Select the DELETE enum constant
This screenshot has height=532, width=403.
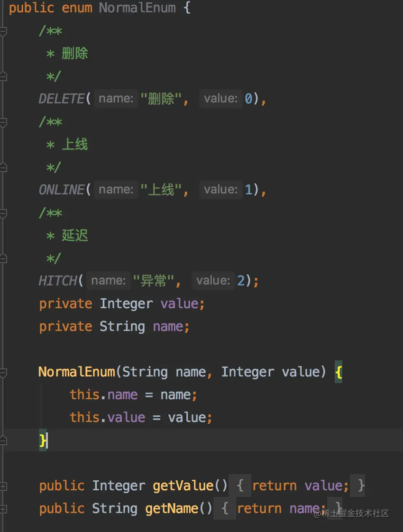(x=62, y=99)
